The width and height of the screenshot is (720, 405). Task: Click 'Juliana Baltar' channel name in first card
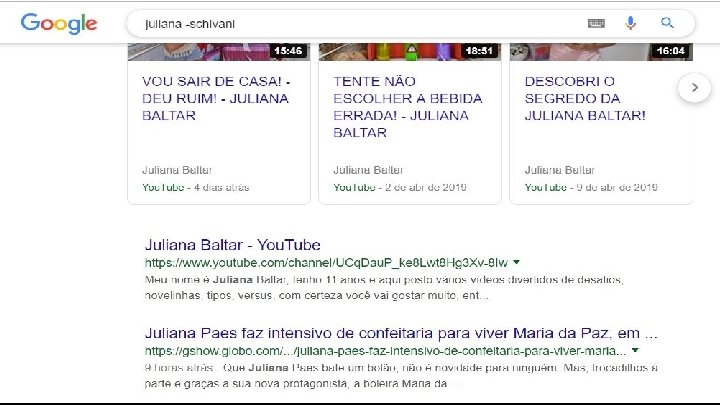point(177,170)
